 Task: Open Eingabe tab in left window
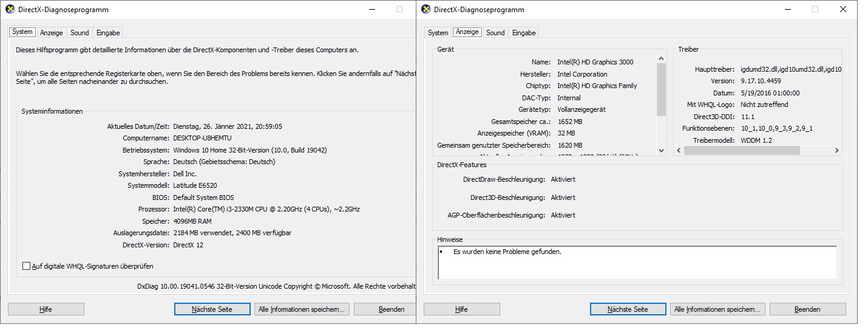click(108, 33)
